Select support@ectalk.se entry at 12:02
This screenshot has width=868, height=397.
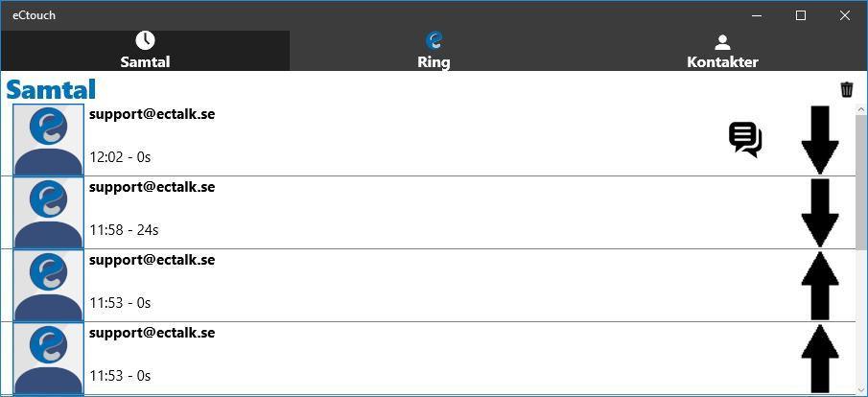429,140
